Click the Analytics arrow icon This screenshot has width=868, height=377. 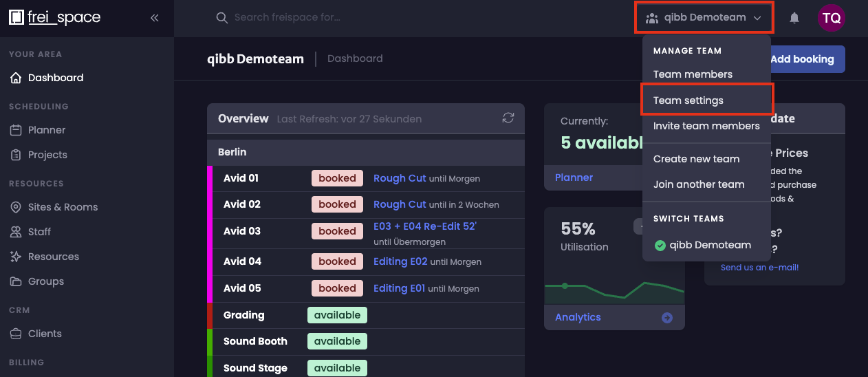coord(666,317)
